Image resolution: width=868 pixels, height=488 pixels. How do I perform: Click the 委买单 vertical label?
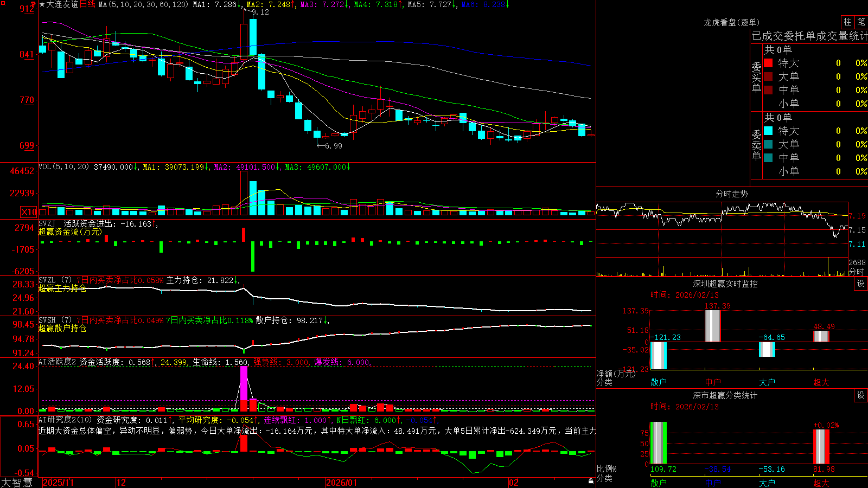pyautogui.click(x=756, y=77)
